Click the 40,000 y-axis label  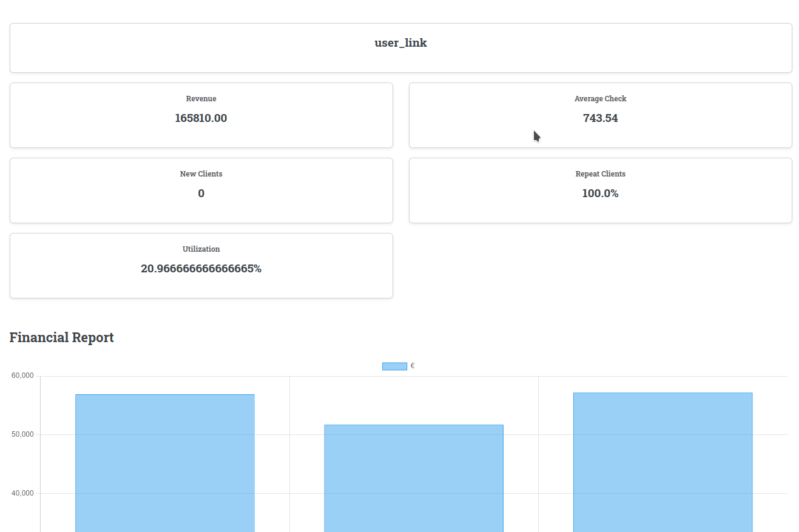tap(22, 494)
